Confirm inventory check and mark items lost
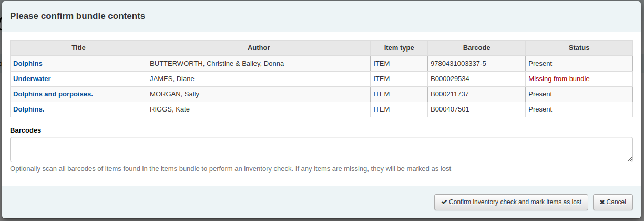The image size is (644, 221). point(511,202)
